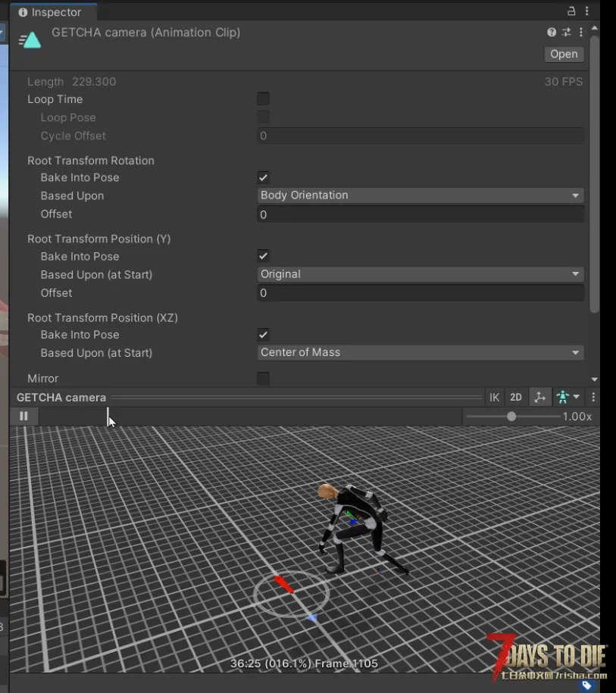Click the Cycle Offset input field

tap(420, 136)
